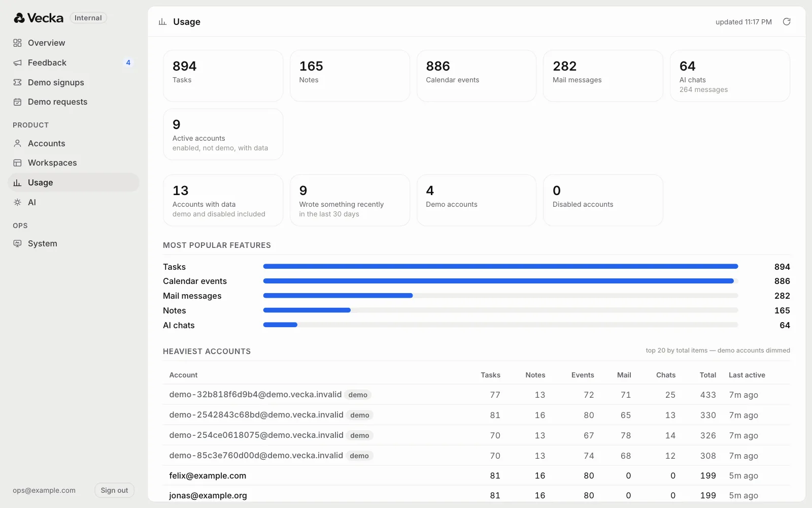The width and height of the screenshot is (812, 508).
Task: Click the chart icon beside the Usage heading
Action: tap(162, 22)
